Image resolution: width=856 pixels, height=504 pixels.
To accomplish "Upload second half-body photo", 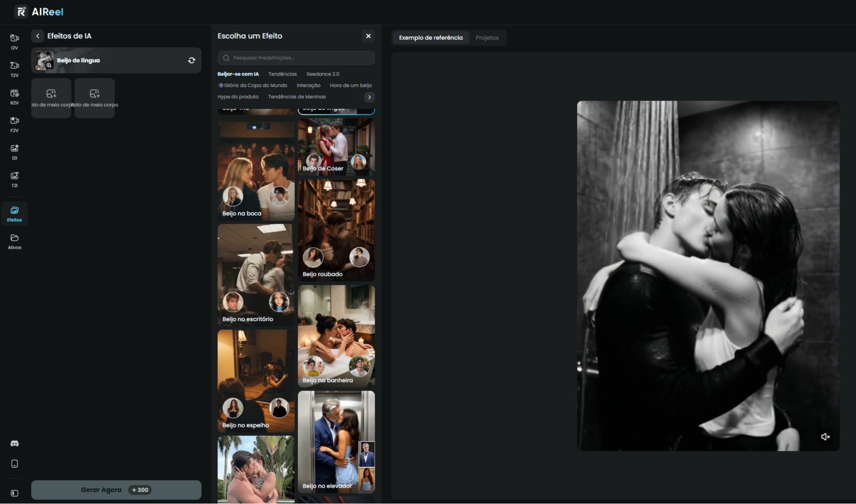I will click(x=95, y=98).
